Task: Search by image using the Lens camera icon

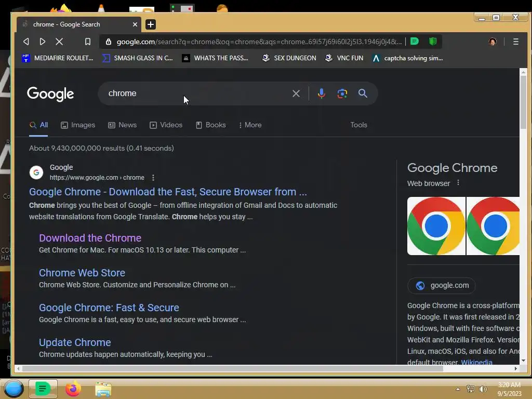Action: 342,94
